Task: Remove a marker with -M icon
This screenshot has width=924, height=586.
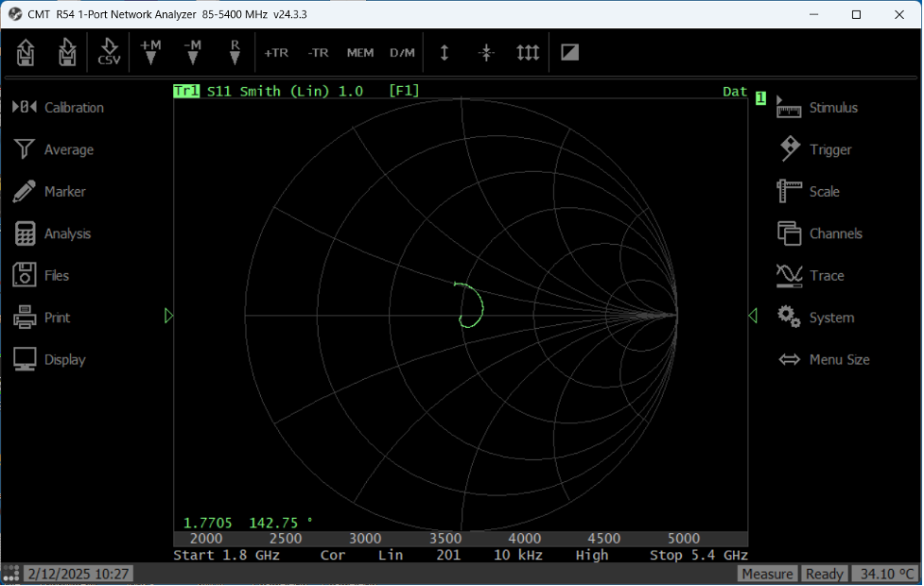Action: point(193,52)
